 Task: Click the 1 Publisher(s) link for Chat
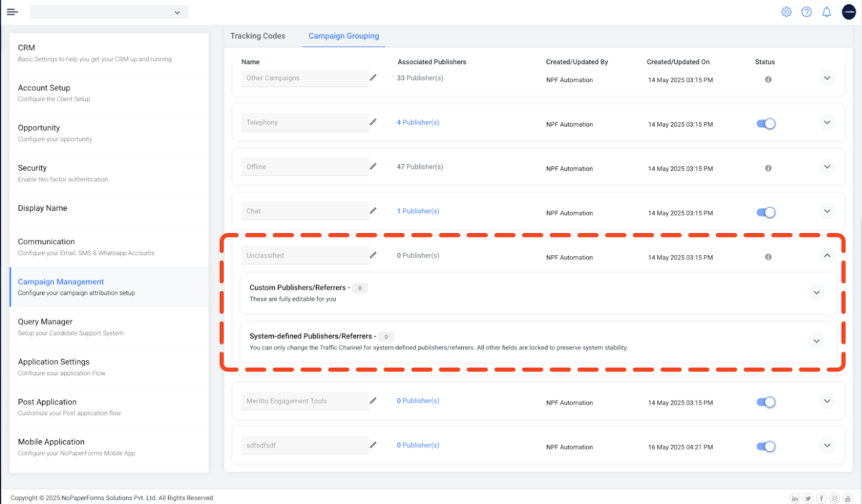point(418,211)
